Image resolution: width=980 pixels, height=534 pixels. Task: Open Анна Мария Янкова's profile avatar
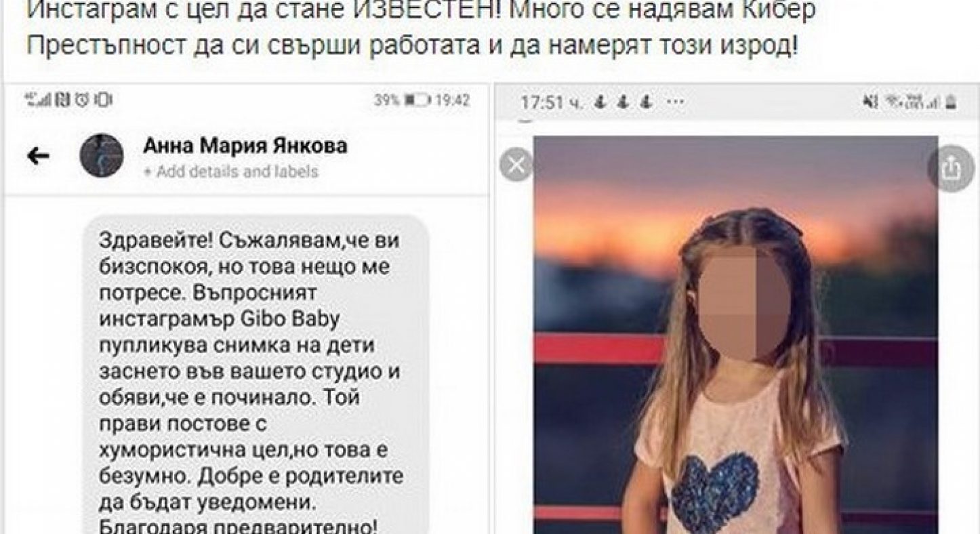102,155
